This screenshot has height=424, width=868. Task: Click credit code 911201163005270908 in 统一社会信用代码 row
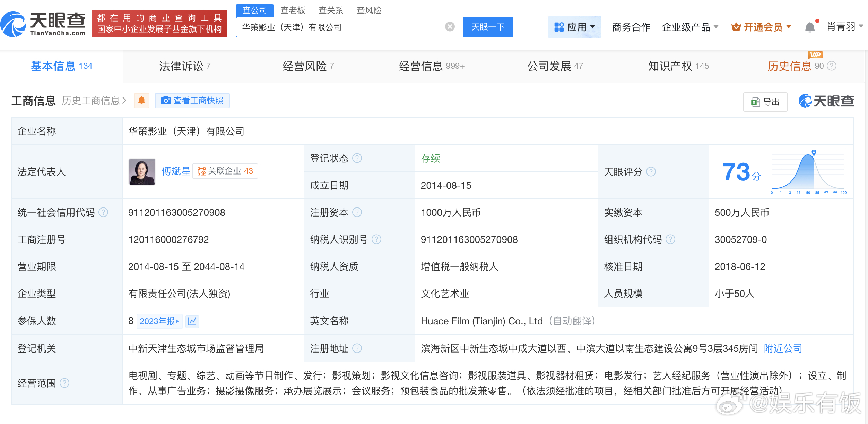177,212
